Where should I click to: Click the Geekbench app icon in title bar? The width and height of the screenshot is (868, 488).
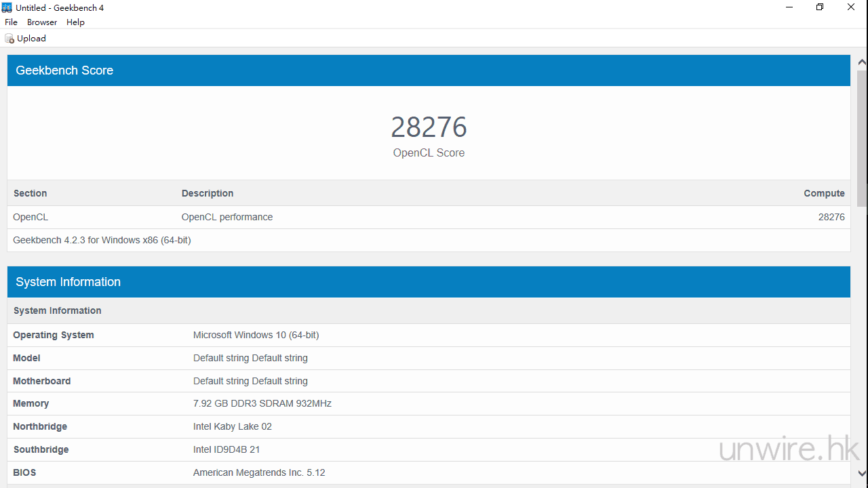(7, 7)
